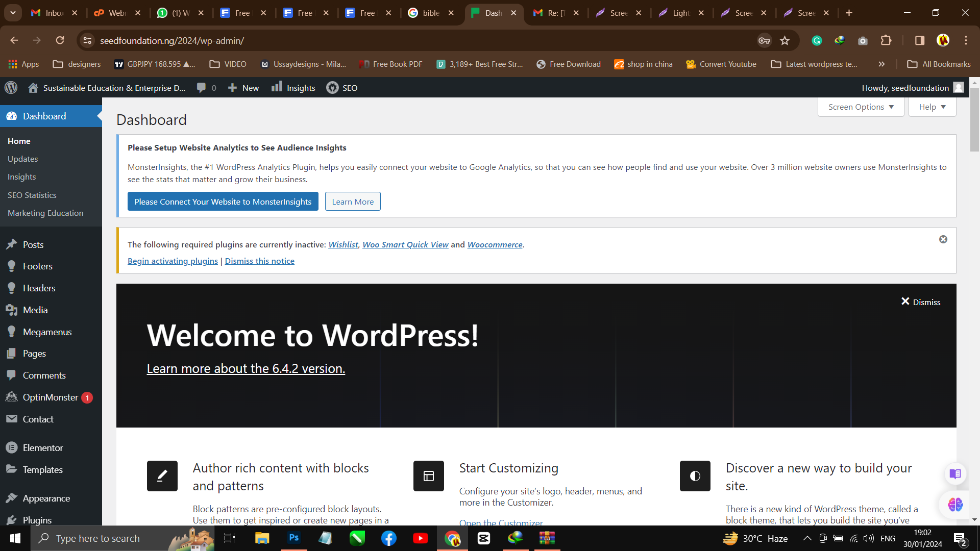Open the site home icon in admin bar

coord(33,88)
